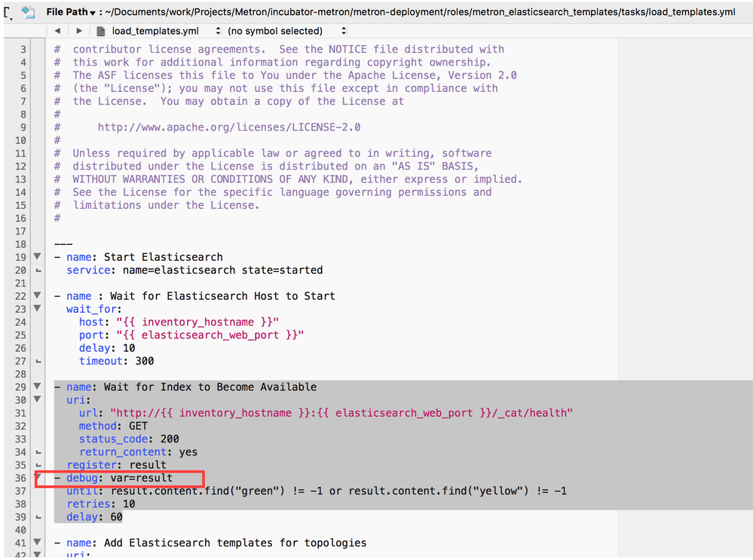Click the method value GET
753x560 pixels.
(x=138, y=426)
